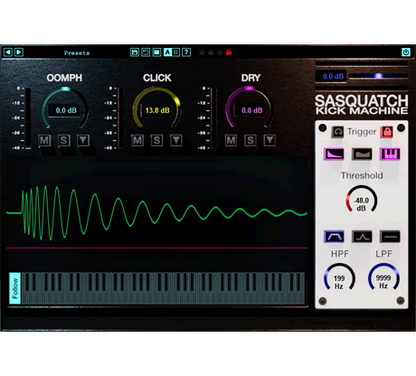Viewport: 416px width, 376px height.
Task: Select the bandpass filter shape icon
Action: 334,237
